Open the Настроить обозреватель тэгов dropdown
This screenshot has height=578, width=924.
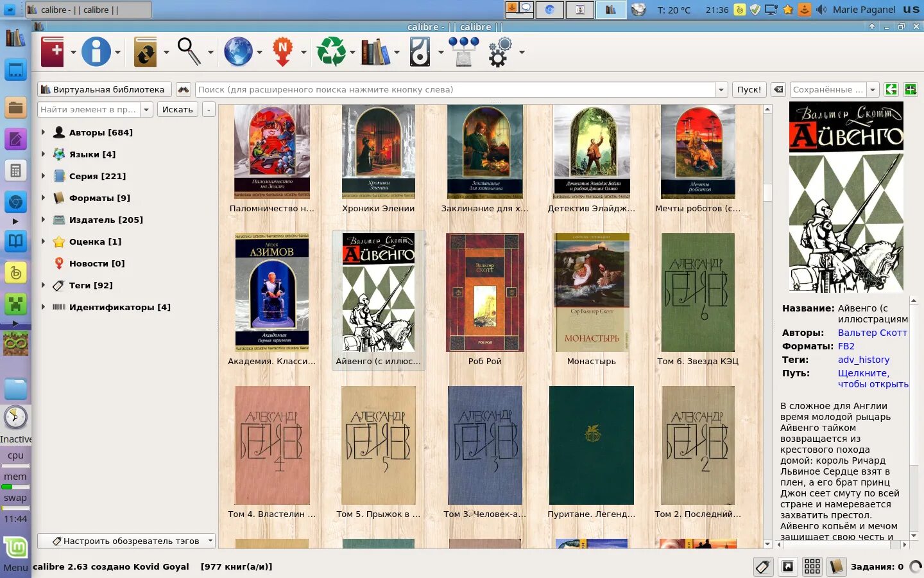pos(126,541)
